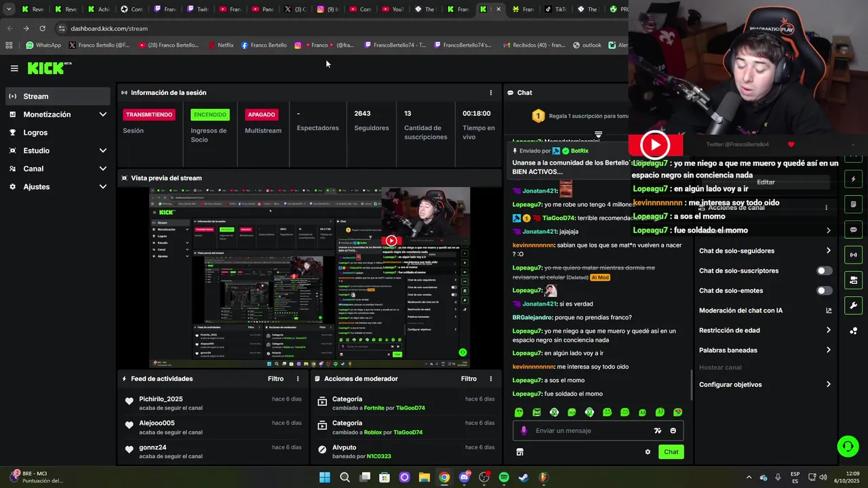Reload the page in the browser

click(x=42, y=28)
